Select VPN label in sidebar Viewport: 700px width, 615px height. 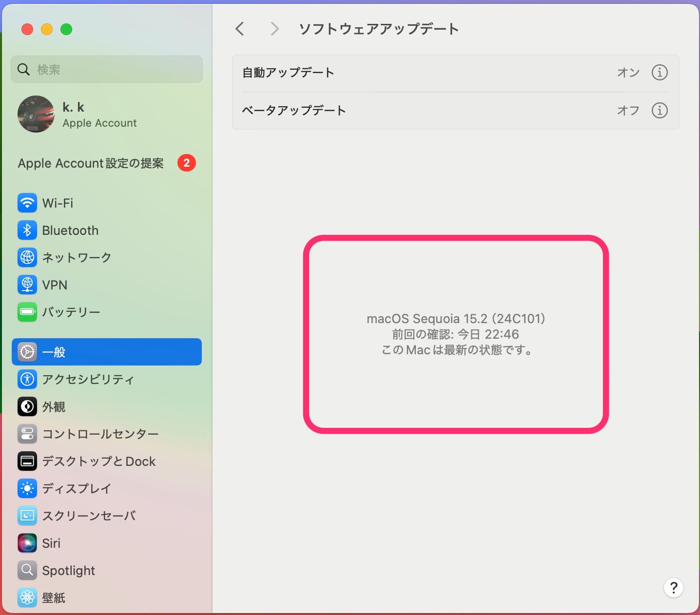(x=55, y=285)
